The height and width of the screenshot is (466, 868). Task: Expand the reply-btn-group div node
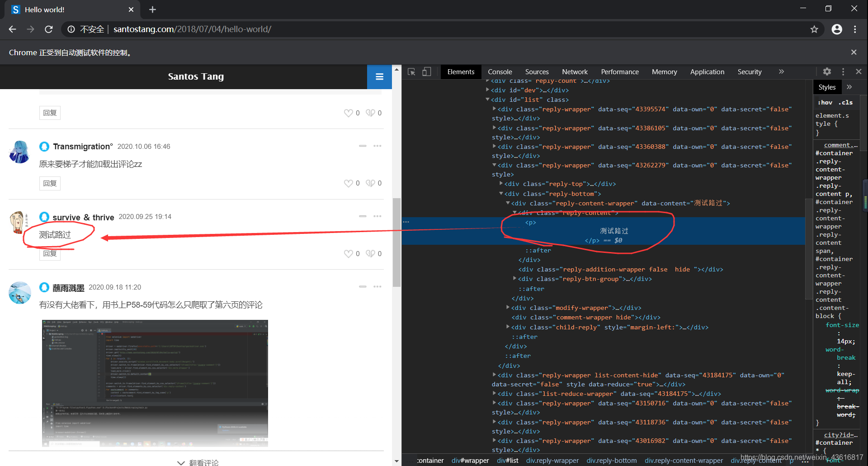coord(514,279)
